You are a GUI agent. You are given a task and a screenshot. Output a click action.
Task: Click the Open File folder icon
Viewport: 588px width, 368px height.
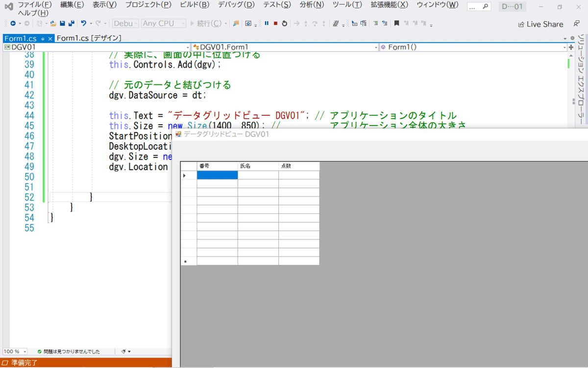53,24
